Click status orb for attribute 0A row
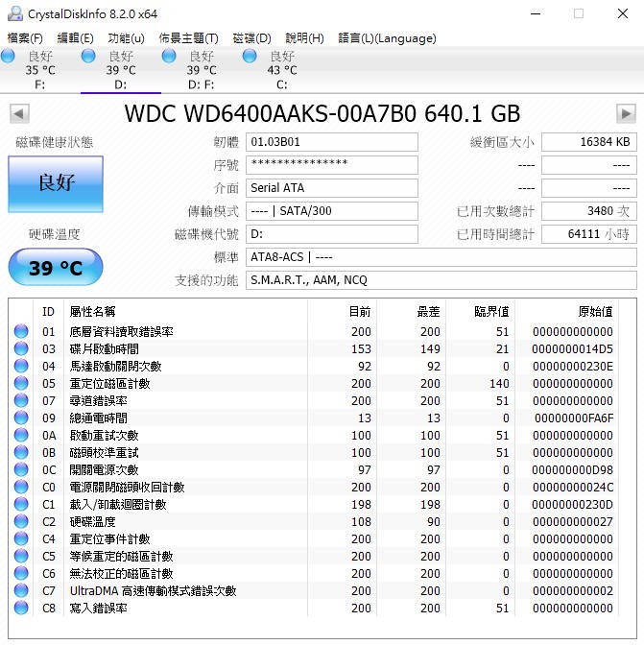The height and width of the screenshot is (645, 644). click(21, 435)
